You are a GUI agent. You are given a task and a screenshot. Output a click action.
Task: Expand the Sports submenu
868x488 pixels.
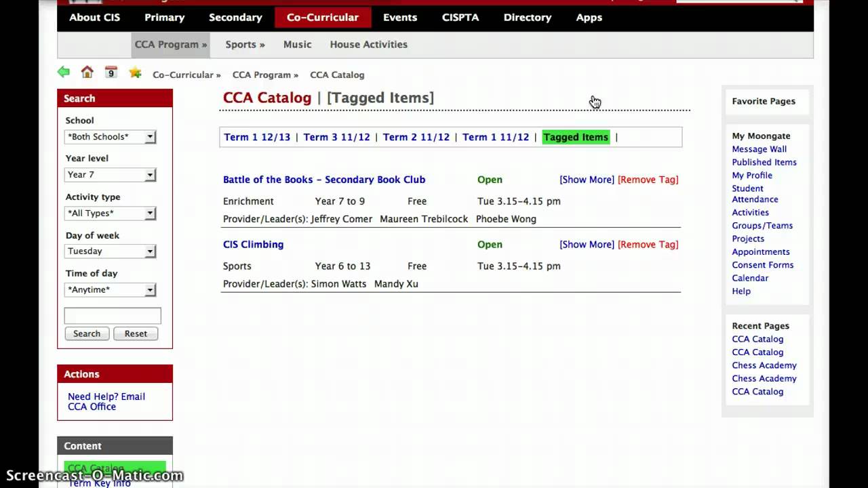tap(245, 45)
